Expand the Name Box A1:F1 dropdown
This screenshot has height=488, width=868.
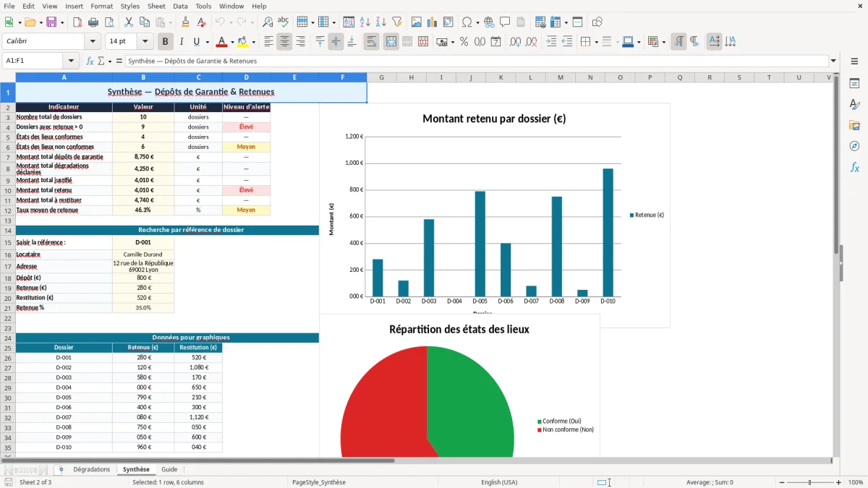tap(71, 61)
